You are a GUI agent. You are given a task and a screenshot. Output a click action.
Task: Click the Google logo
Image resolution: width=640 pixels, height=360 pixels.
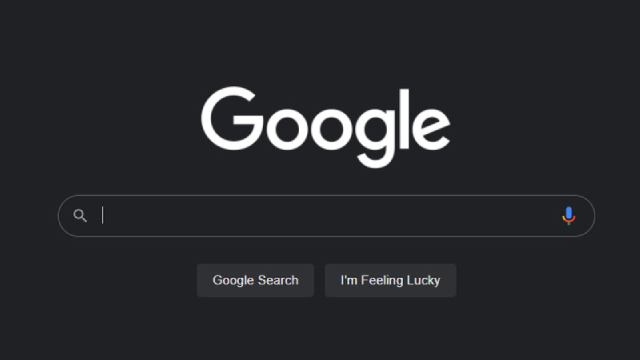coord(326,127)
